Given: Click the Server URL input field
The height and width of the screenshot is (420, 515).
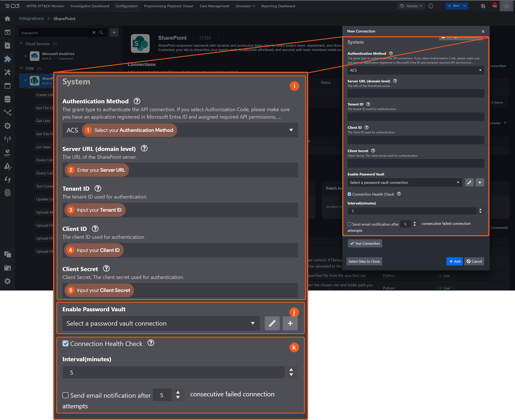Looking at the screenshot, I should point(416,93).
